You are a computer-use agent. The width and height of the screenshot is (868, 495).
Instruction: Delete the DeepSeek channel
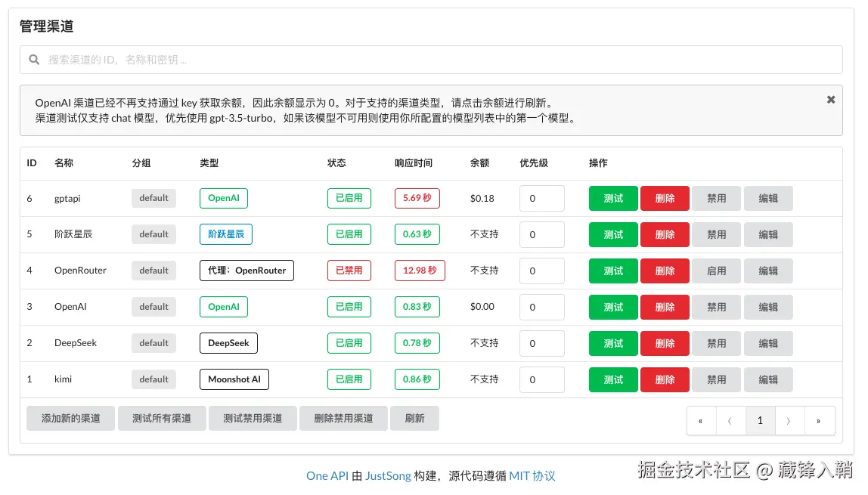click(x=665, y=343)
